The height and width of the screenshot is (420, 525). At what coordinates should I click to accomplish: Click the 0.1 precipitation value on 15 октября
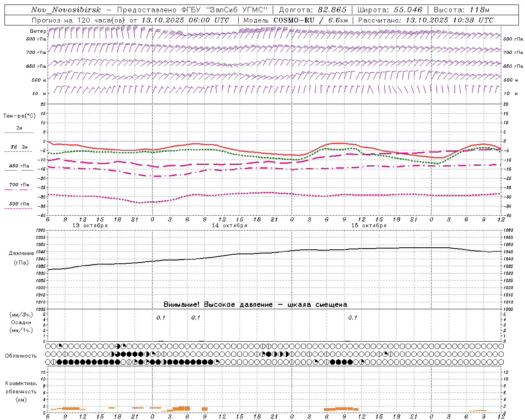(353, 317)
